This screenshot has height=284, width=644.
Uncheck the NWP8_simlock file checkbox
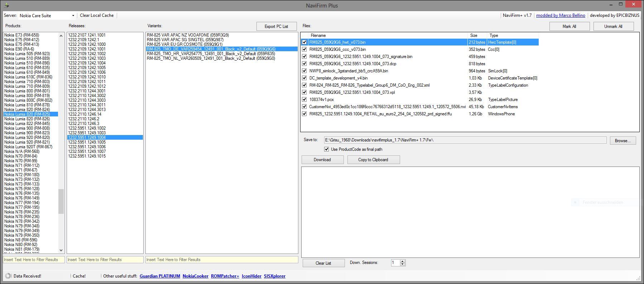[304, 71]
